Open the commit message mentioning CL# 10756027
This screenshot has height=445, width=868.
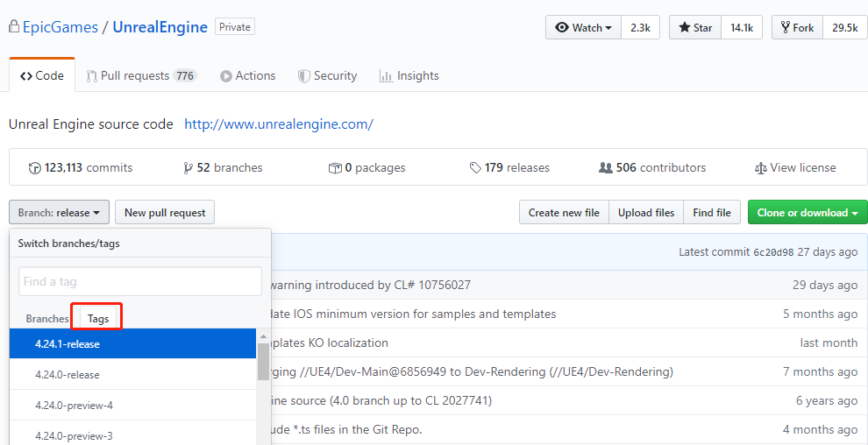click(370, 286)
